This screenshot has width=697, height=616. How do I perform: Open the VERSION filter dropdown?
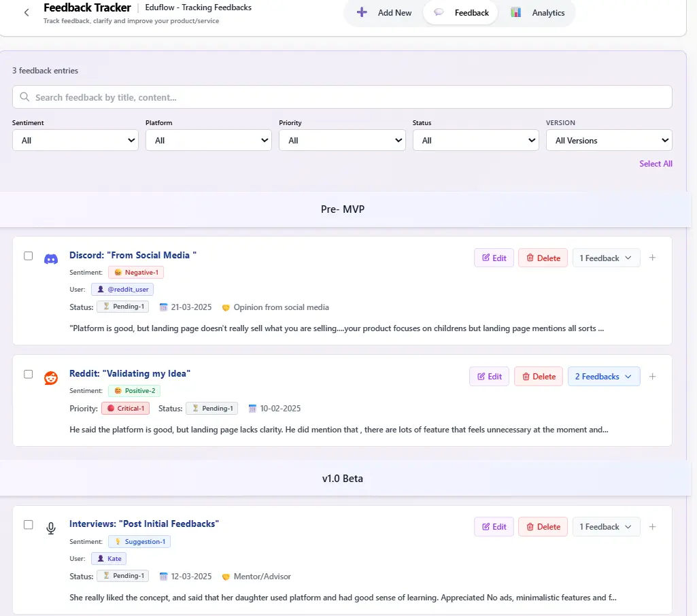pyautogui.click(x=609, y=140)
